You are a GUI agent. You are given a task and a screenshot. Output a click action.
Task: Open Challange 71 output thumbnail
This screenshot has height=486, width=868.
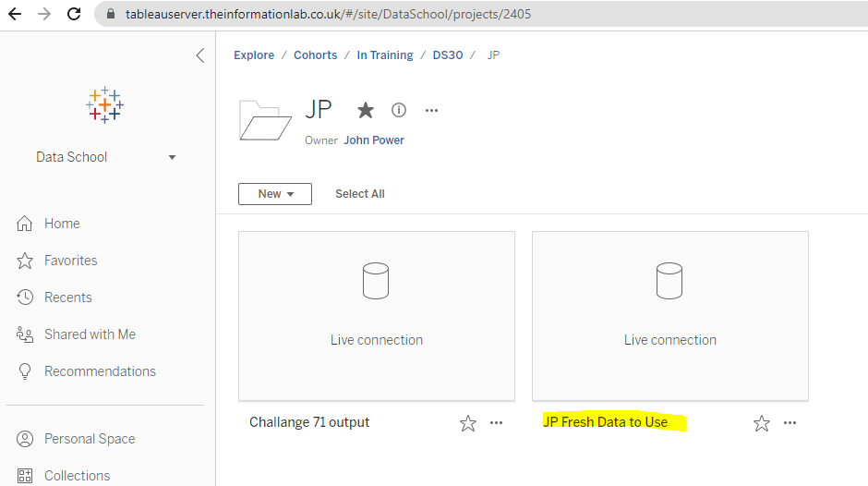tap(377, 316)
